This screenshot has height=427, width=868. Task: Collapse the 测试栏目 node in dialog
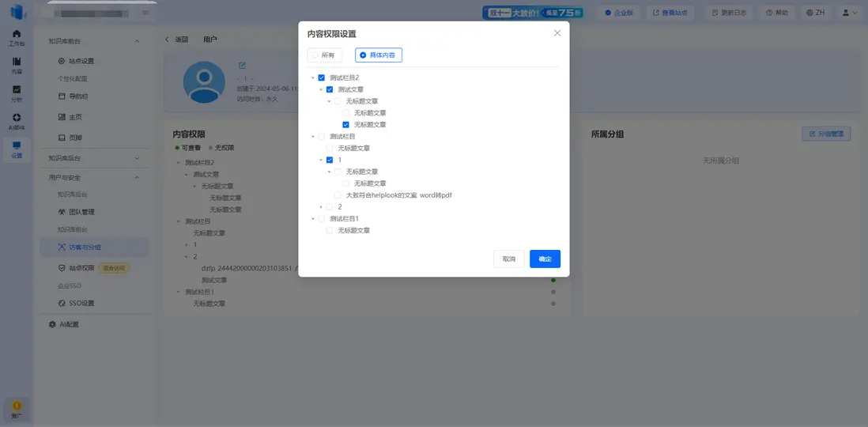(313, 136)
